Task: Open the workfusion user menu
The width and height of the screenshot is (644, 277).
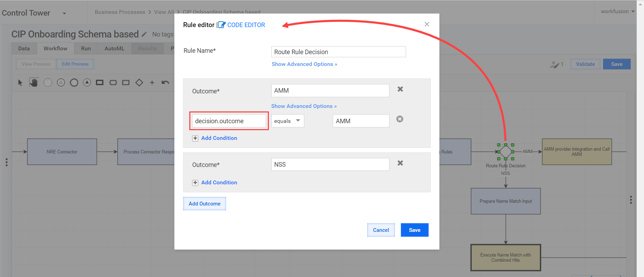Action: 618,11
